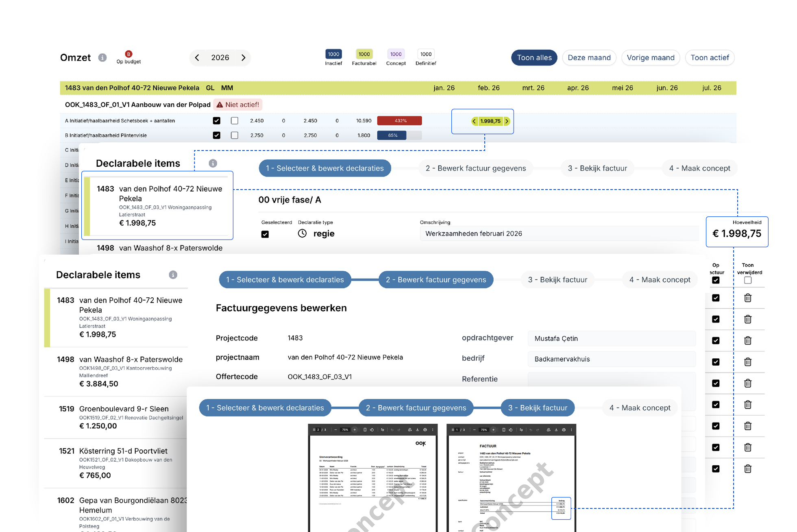Zoom out in the FACTUUR PDF viewer
This screenshot has width=797, height=532.
[474, 430]
